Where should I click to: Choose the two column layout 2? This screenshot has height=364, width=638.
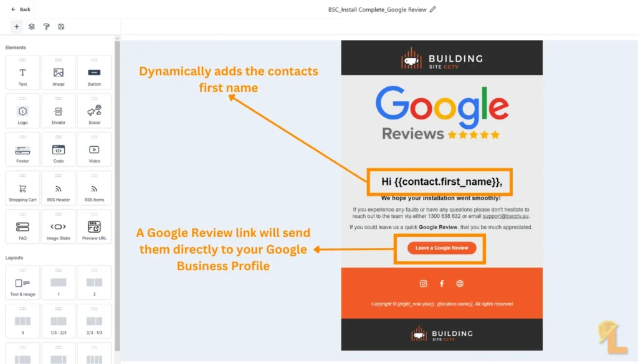(95, 282)
